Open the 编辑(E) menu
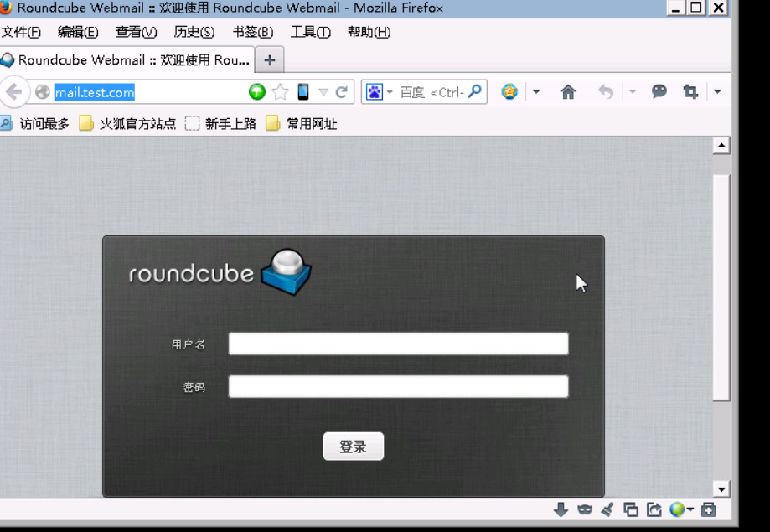The height and width of the screenshot is (532, 770). (78, 32)
